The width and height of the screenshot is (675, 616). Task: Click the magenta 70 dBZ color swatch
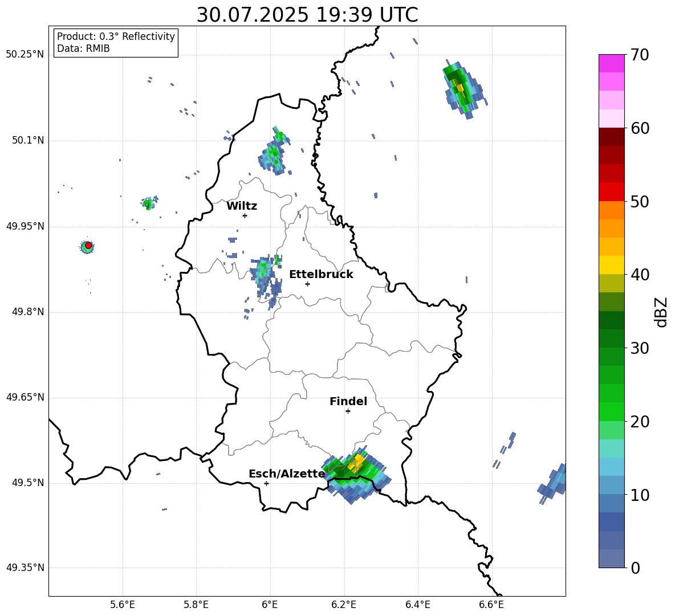pos(611,63)
